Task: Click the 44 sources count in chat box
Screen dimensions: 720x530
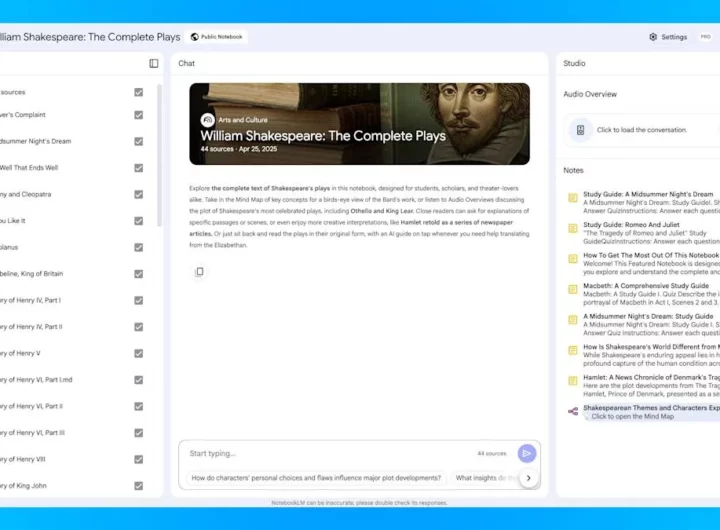Action: click(491, 453)
